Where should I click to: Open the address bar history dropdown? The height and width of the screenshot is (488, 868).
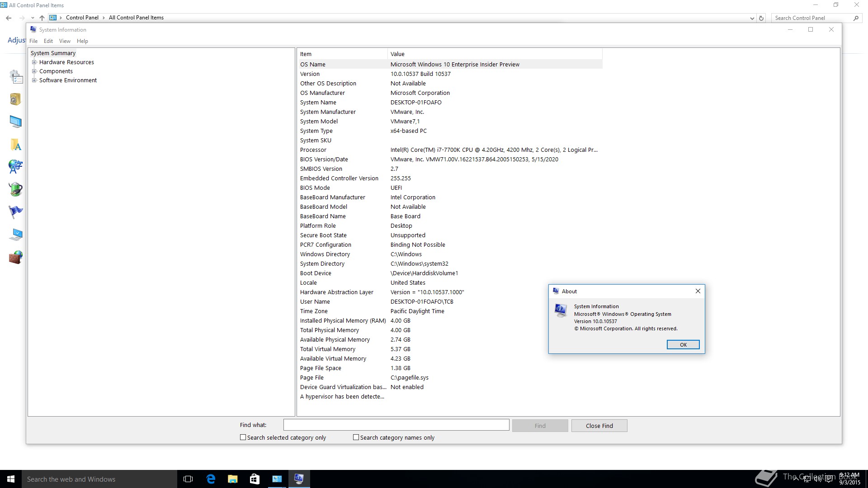click(x=752, y=18)
